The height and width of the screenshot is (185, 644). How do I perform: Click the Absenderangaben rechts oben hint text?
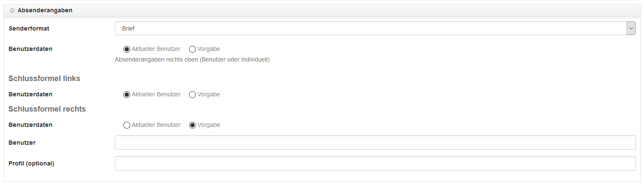tap(192, 59)
